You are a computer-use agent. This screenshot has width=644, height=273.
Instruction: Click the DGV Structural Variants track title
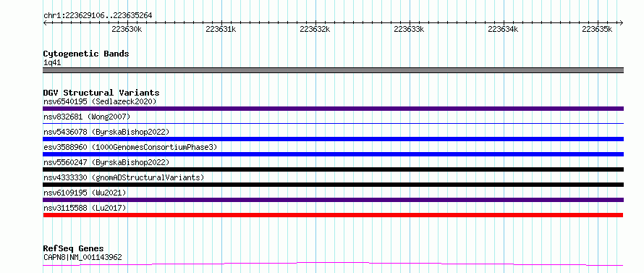(x=101, y=93)
